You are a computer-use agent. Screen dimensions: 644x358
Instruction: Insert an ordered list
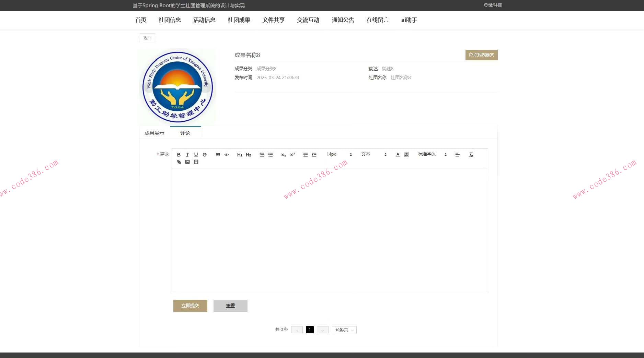pyautogui.click(x=262, y=155)
